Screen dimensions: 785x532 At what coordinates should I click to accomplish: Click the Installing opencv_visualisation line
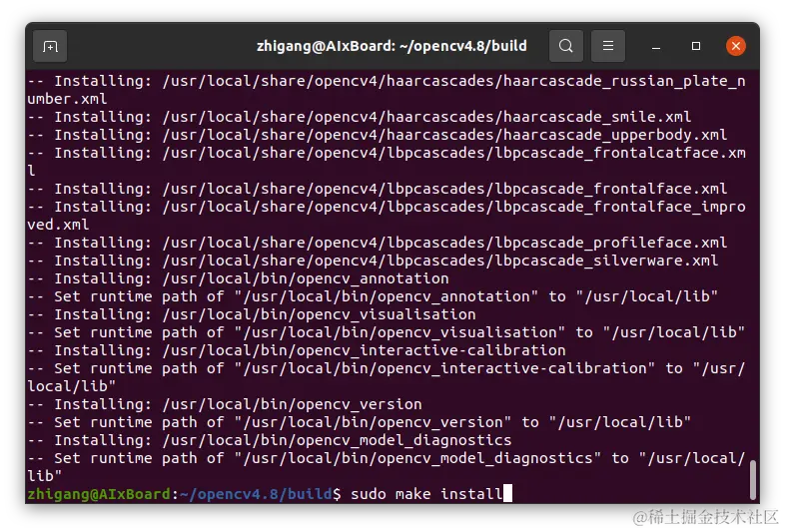(x=252, y=314)
